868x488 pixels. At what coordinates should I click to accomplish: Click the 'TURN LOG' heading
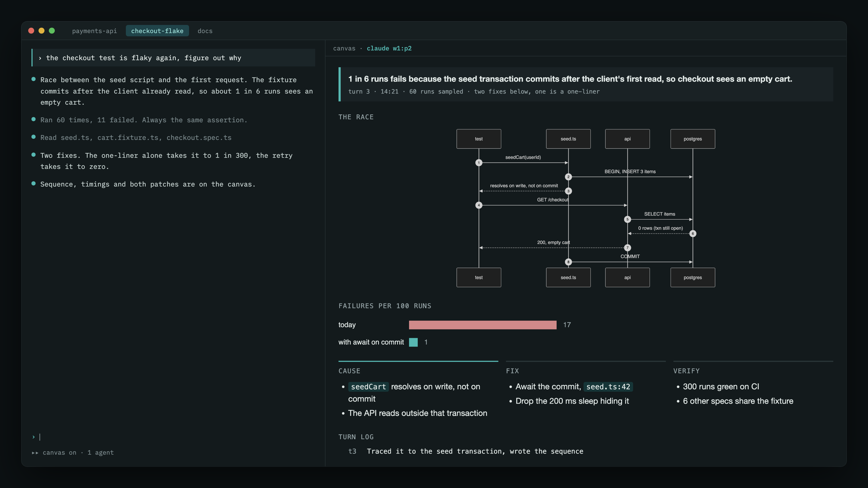click(356, 437)
